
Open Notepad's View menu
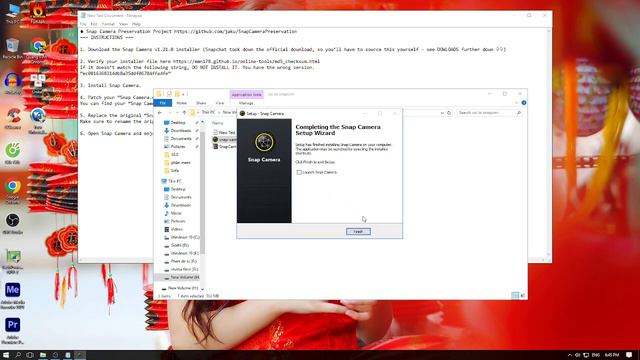click(123, 24)
